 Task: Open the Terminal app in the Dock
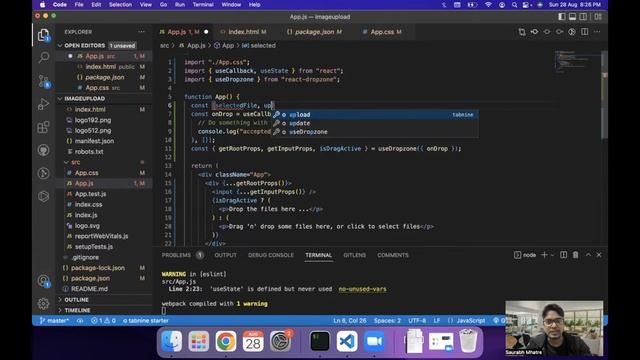320,341
